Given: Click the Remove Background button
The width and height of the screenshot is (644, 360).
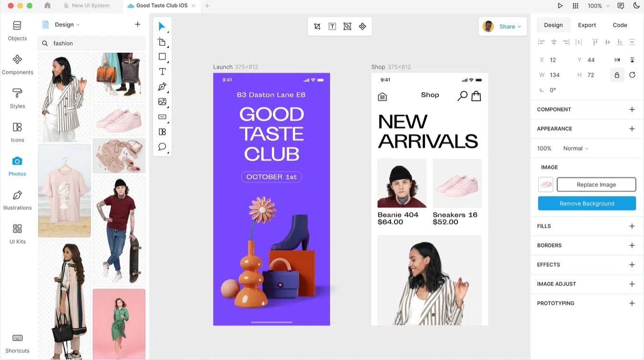Looking at the screenshot, I should pos(586,203).
